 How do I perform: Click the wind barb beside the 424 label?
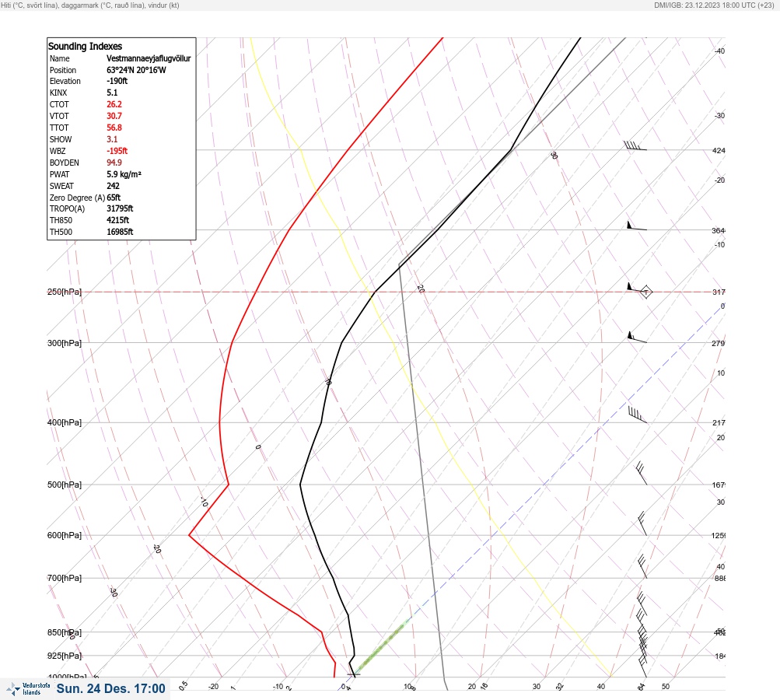coord(635,145)
